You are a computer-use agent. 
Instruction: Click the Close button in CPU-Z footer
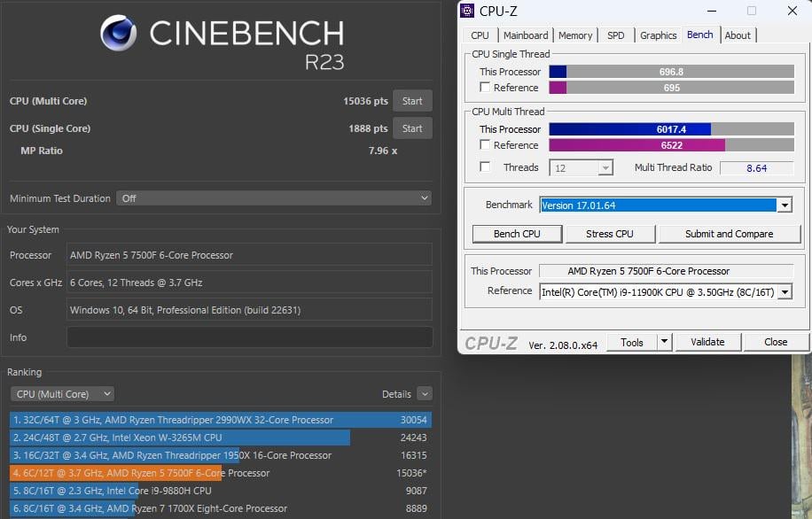tap(776, 342)
